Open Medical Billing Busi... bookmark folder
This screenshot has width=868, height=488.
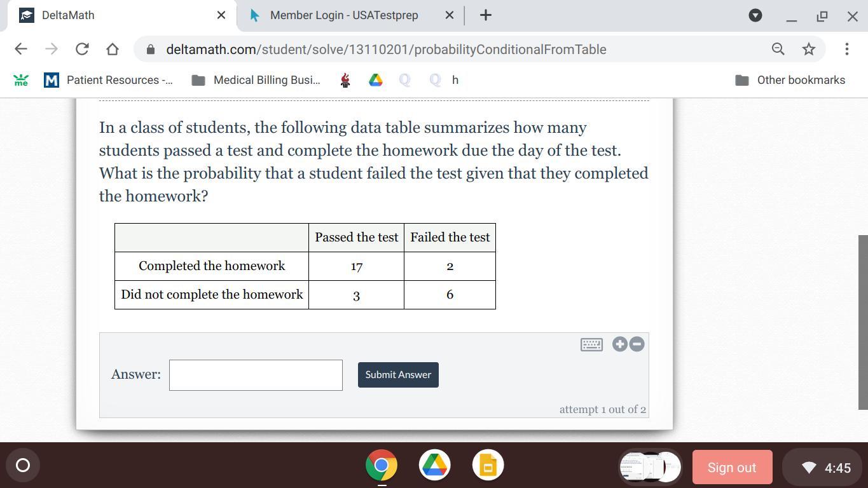pos(257,80)
